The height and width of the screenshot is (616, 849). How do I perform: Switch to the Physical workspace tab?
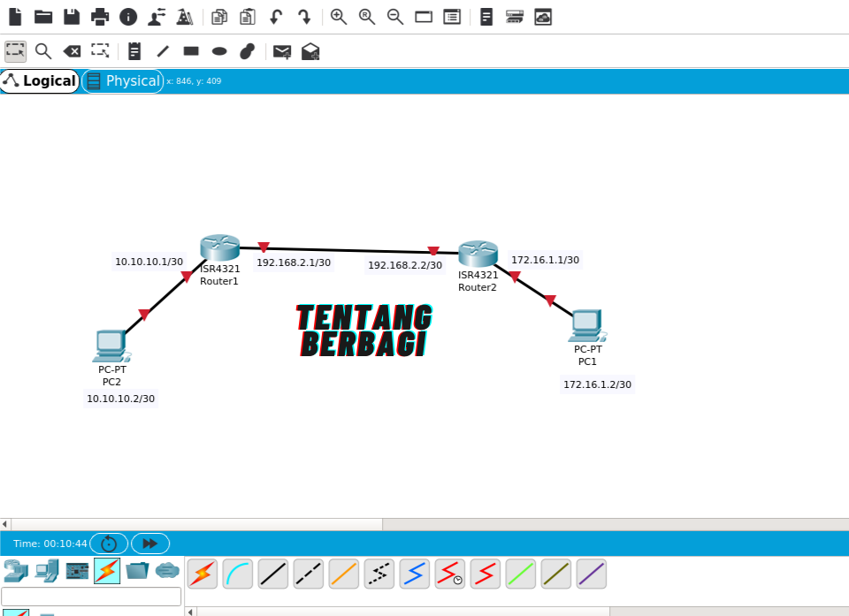pos(122,80)
